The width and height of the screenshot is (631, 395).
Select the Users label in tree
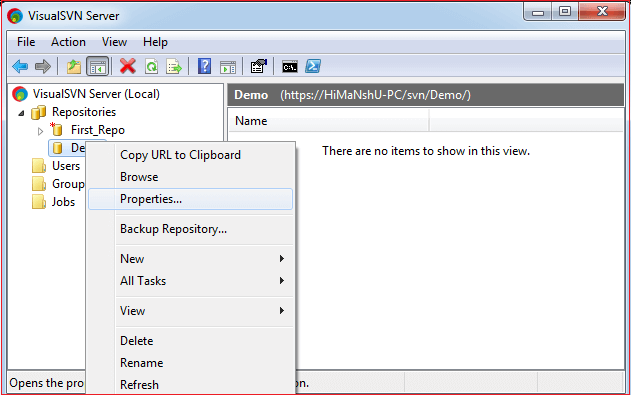(x=66, y=166)
